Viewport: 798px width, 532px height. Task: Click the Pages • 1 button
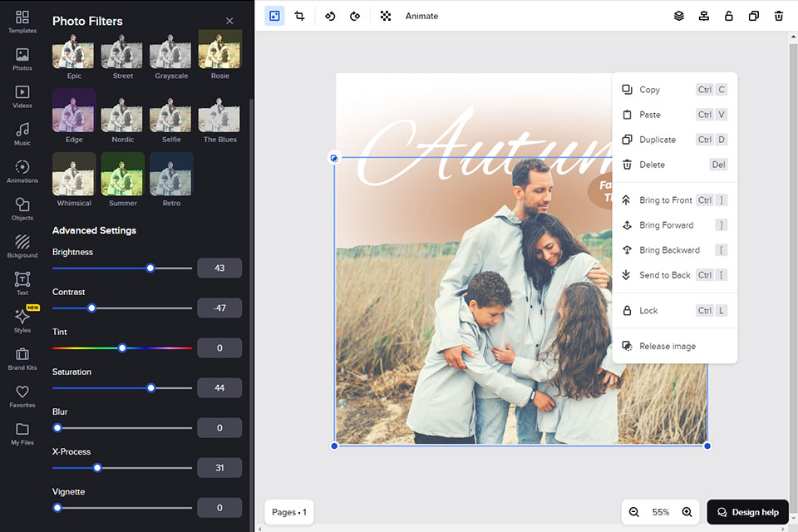point(289,512)
